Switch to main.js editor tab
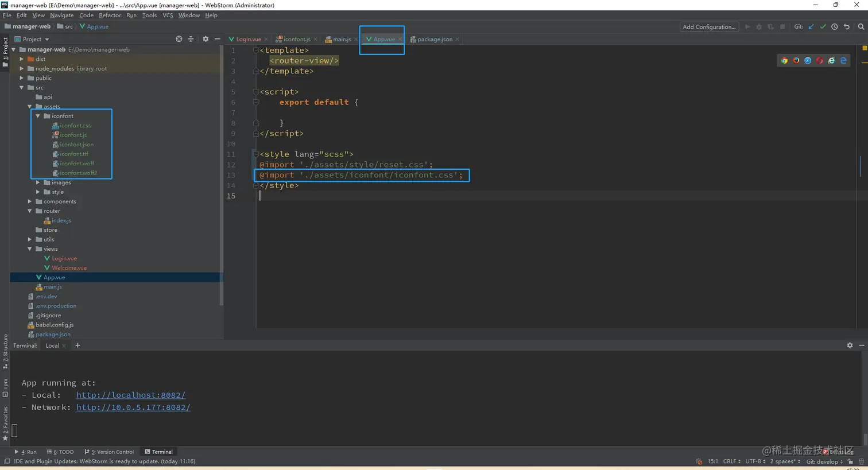The height and width of the screenshot is (470, 868). (x=342, y=39)
